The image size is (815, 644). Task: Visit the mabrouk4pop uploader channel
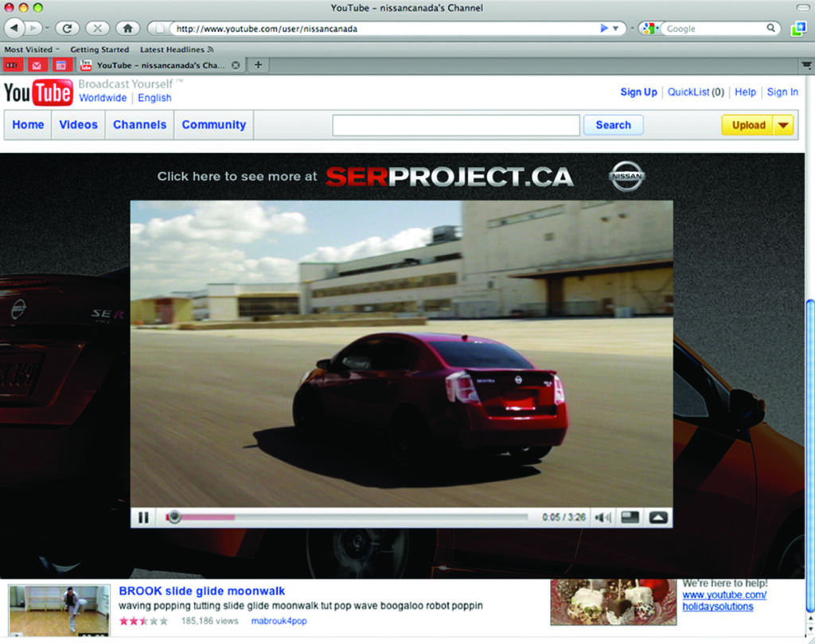tap(279, 621)
